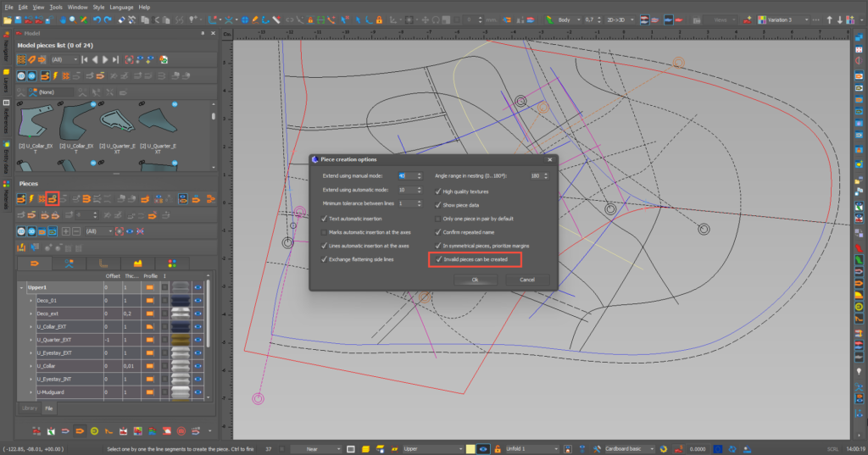
Task: Click Ok in Piece creation options
Action: coord(475,280)
